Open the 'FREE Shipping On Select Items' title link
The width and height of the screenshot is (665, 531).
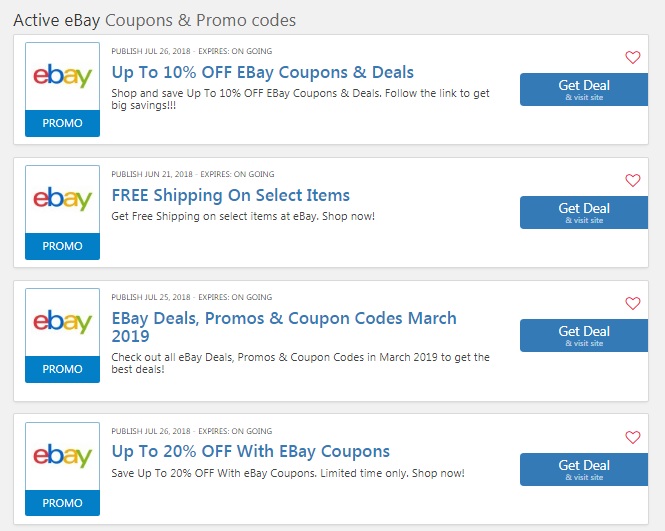pos(231,196)
